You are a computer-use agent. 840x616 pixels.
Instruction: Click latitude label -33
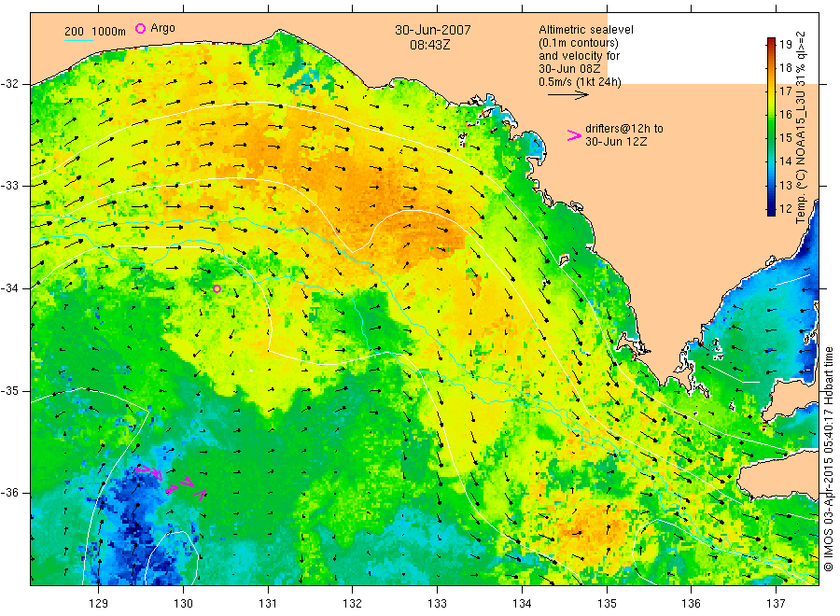pyautogui.click(x=9, y=187)
